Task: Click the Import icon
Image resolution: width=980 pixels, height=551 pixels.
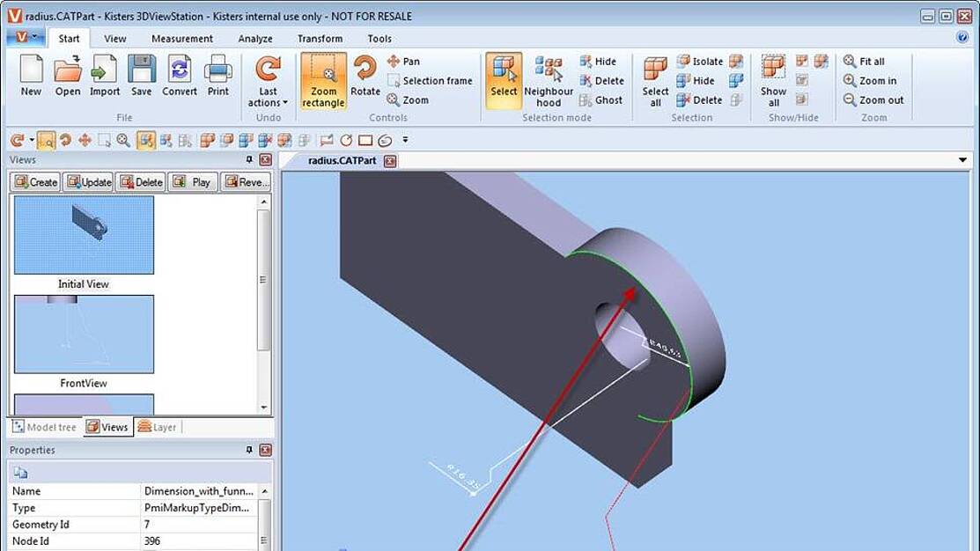Action: tap(105, 75)
